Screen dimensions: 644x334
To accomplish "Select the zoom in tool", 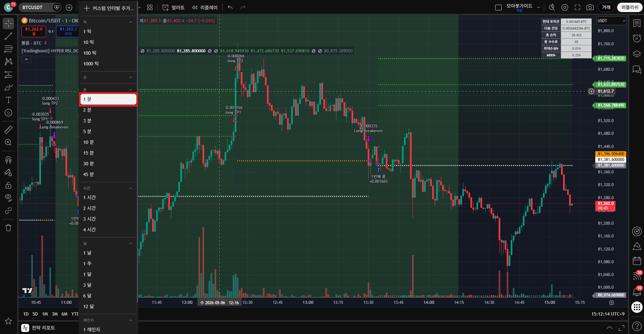I will [8, 143].
